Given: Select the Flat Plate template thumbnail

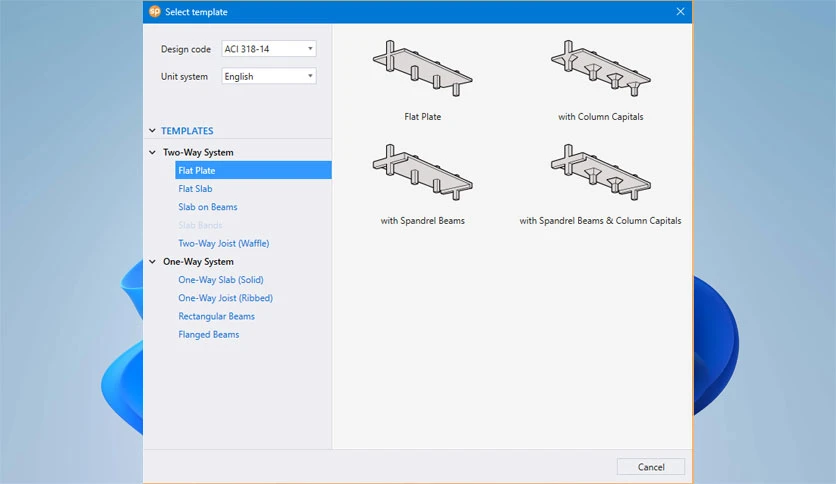Looking at the screenshot, I should pos(422,68).
